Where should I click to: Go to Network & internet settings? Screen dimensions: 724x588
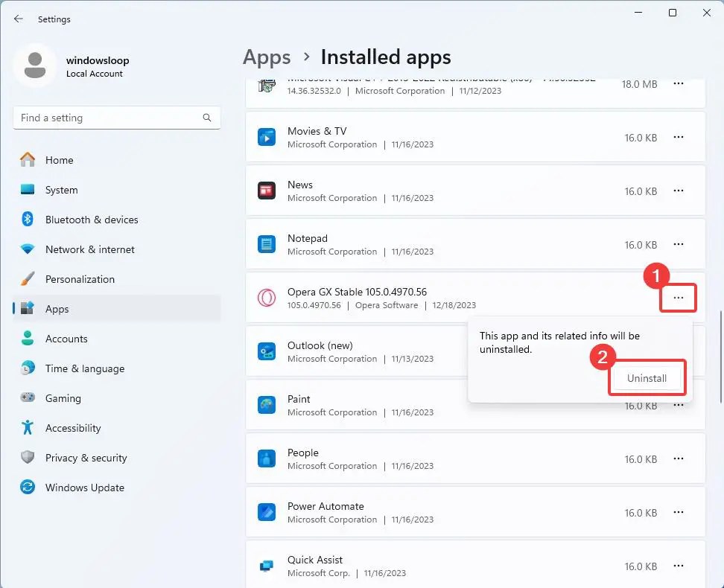(117, 249)
